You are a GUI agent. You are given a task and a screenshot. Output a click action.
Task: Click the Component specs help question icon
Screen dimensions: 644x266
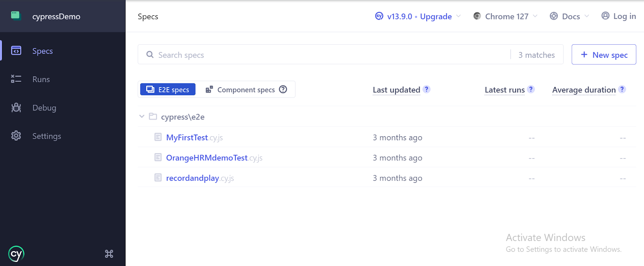pos(283,89)
